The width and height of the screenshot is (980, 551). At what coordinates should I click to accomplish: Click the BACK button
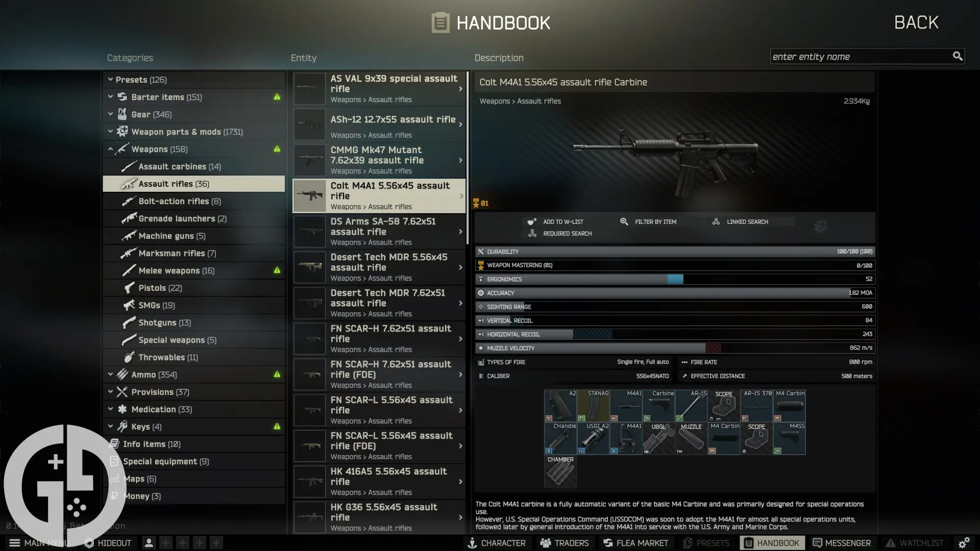tap(916, 22)
